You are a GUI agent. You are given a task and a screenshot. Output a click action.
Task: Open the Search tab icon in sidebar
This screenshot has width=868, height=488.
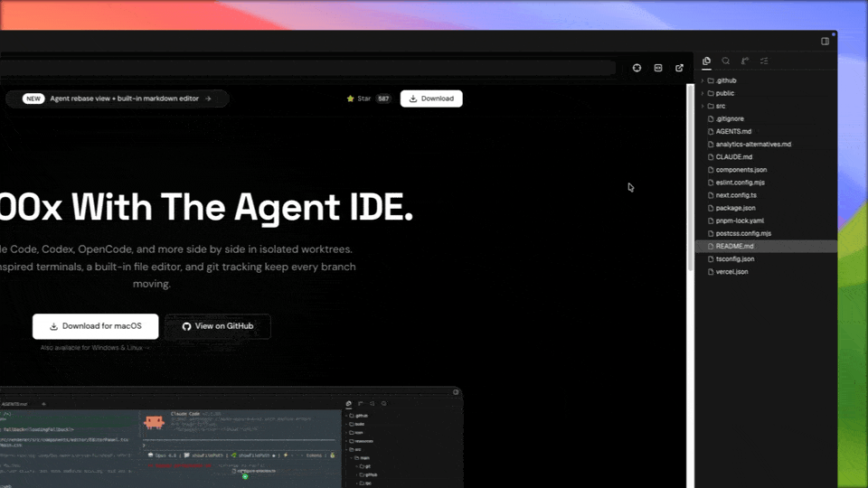tap(726, 61)
